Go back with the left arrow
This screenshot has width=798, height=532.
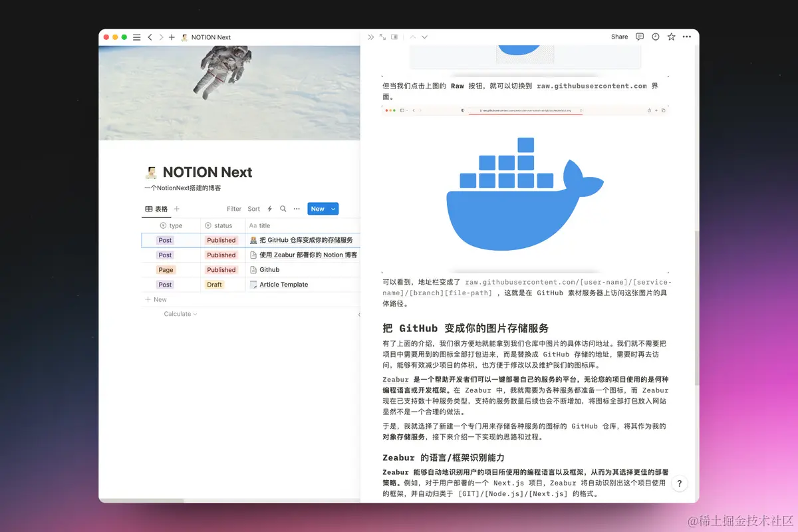point(150,37)
